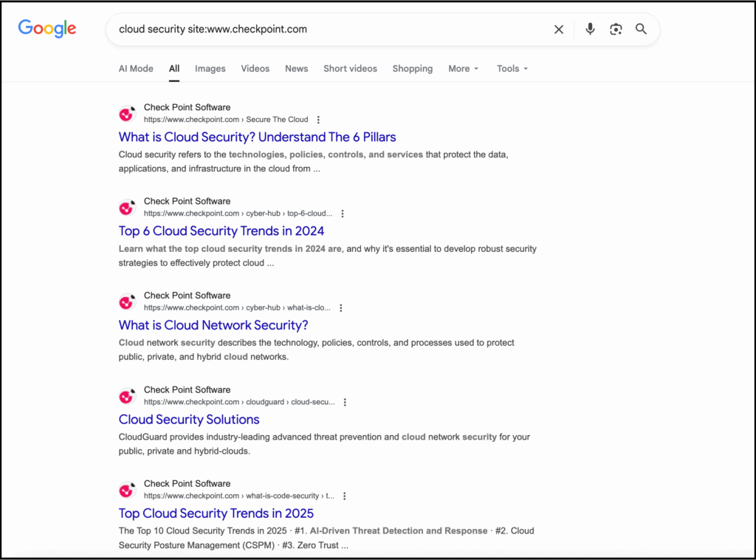Expand the Tools dropdown
756x560 pixels.
[x=512, y=69]
